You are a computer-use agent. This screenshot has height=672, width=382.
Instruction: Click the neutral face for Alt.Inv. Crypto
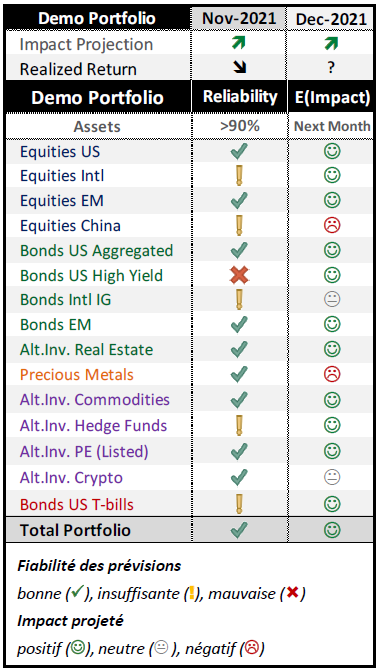pos(332,477)
